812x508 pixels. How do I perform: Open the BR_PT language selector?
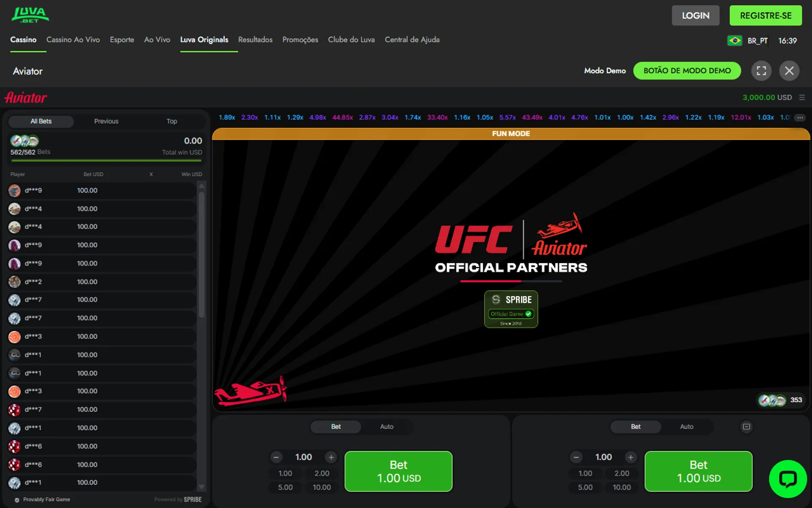point(757,41)
